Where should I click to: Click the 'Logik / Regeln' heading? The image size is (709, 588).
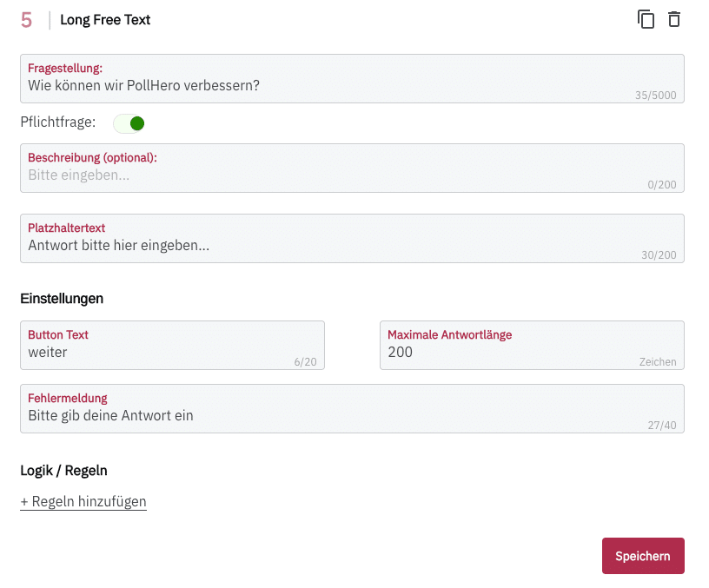pyautogui.click(x=63, y=471)
